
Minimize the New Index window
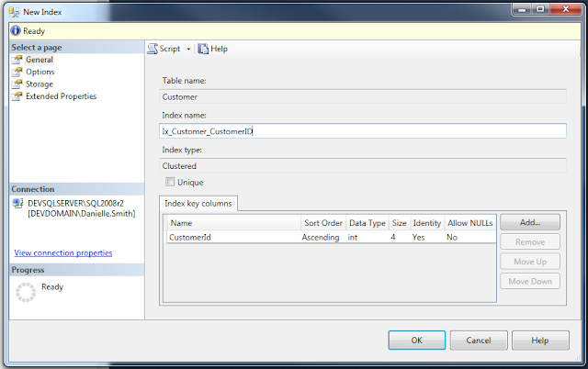pyautogui.click(x=522, y=9)
